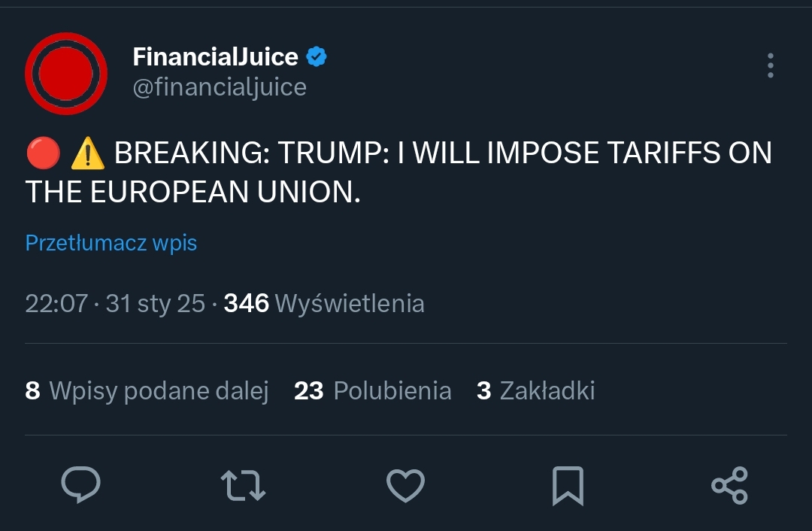The height and width of the screenshot is (531, 812).
Task: Click the blue verified badge
Action: coord(317,56)
